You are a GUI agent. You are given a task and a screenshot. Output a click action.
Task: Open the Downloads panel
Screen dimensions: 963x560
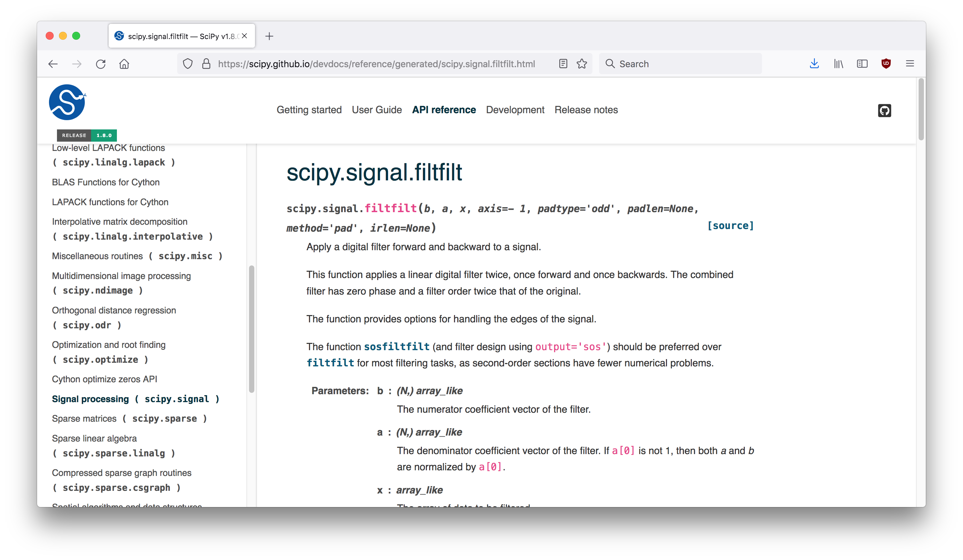pyautogui.click(x=814, y=64)
